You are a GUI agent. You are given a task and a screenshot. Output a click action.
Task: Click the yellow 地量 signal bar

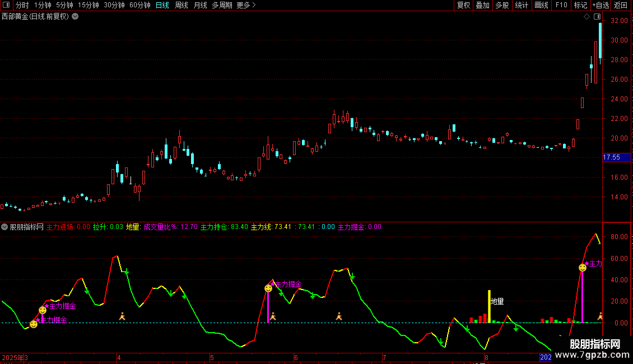(x=489, y=306)
